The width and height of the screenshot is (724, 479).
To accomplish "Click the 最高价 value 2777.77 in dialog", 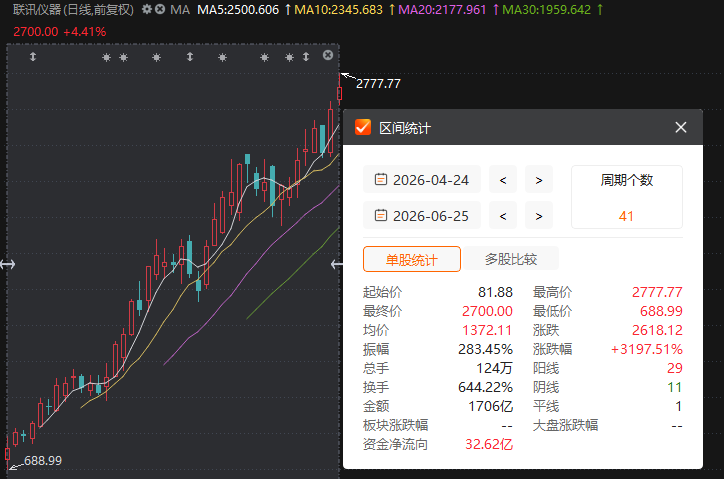I will (657, 292).
